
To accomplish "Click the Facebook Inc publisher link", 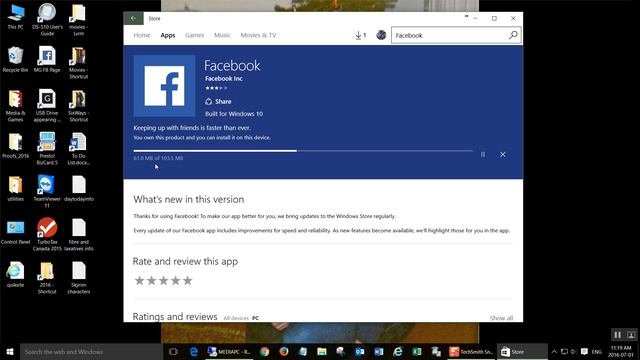I will coord(224,78).
